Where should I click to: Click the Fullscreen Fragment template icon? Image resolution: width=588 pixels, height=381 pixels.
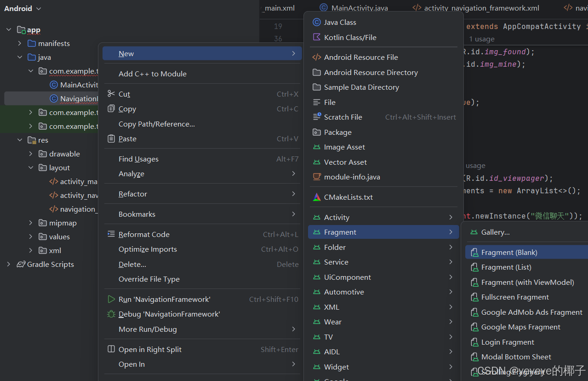point(474,297)
